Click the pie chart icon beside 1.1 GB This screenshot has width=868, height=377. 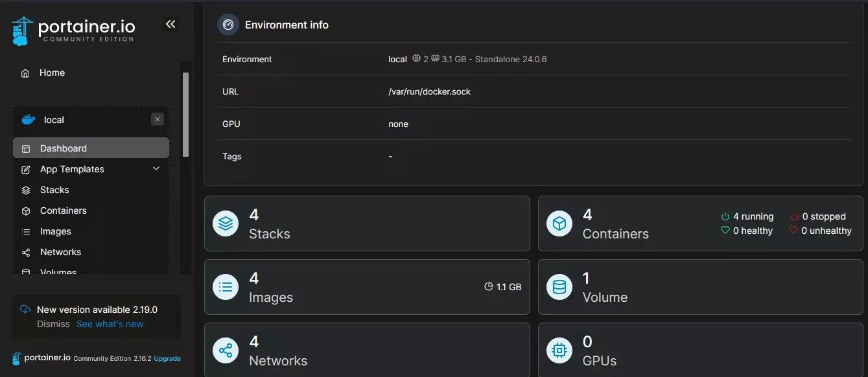[x=489, y=286]
